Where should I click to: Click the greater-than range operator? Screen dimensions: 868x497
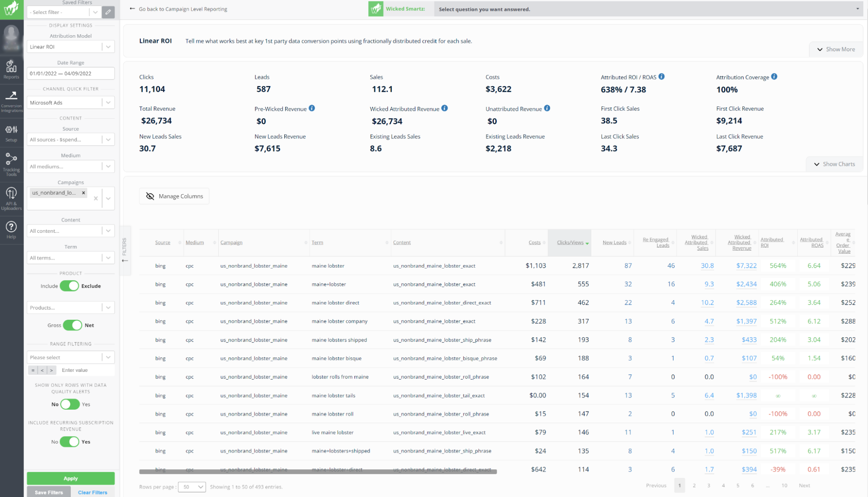(x=51, y=370)
